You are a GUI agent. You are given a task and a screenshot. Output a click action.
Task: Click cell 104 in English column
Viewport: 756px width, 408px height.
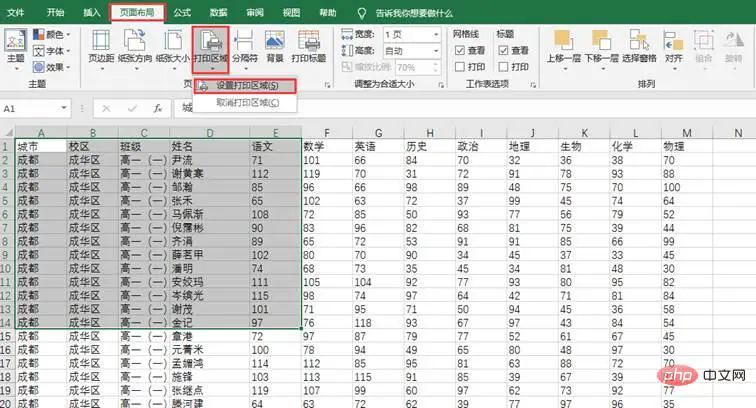pyautogui.click(x=378, y=282)
